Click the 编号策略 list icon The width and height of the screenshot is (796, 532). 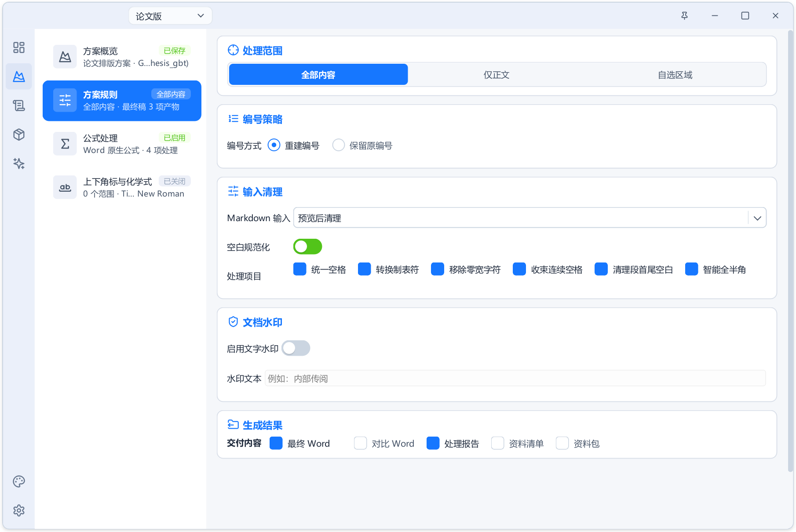233,119
